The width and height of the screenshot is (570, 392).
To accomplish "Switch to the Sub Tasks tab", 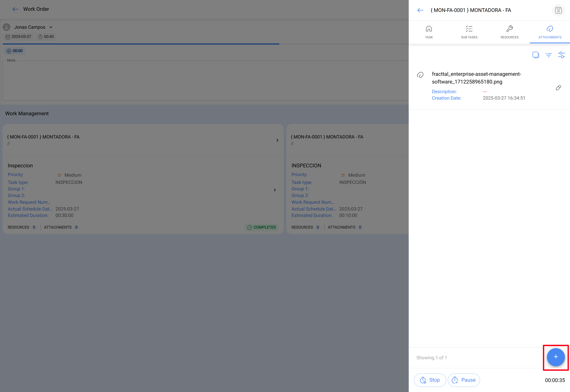I will pyautogui.click(x=469, y=32).
